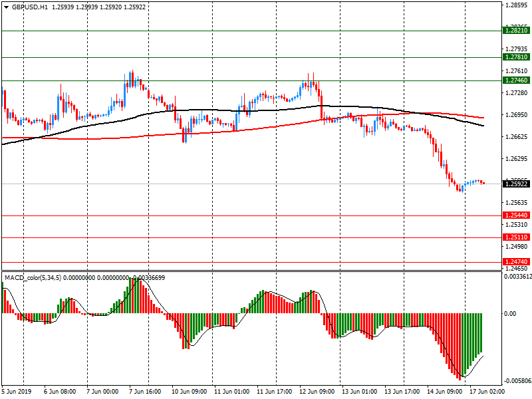Select the 1.25110 red level label
This screenshot has width=532, height=399.
[516, 237]
